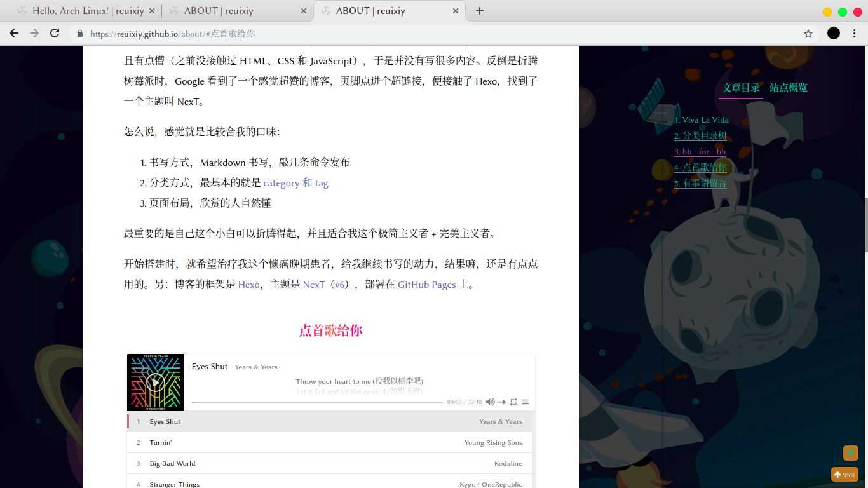868x488 pixels.
Task: Open the category 和 tag link
Action: pos(295,183)
